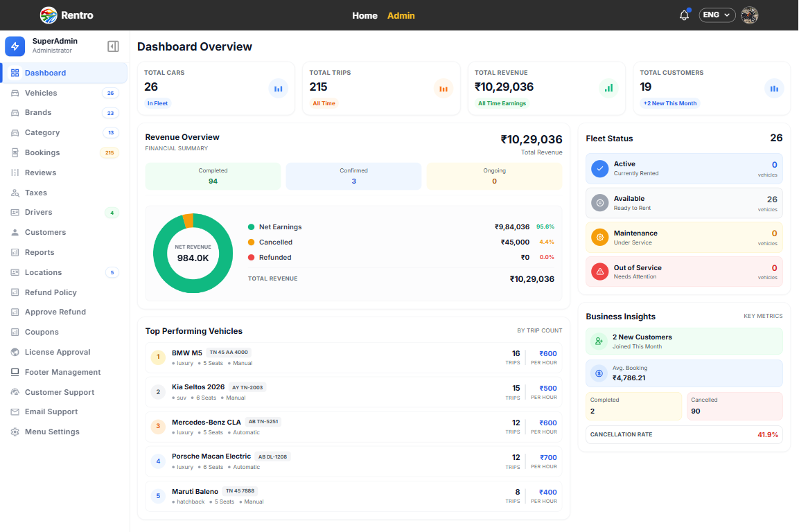This screenshot has width=799, height=532.
Task: Click the Reports sidebar icon
Action: click(15, 252)
